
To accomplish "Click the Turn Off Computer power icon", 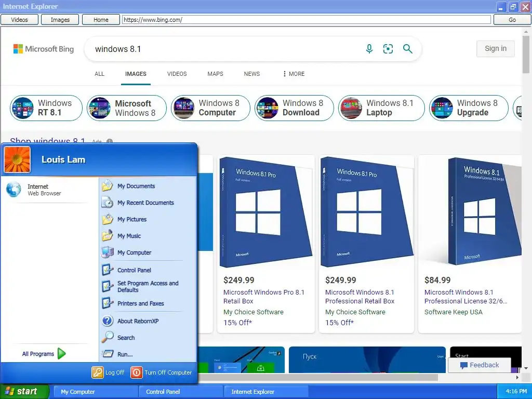I will point(137,373).
